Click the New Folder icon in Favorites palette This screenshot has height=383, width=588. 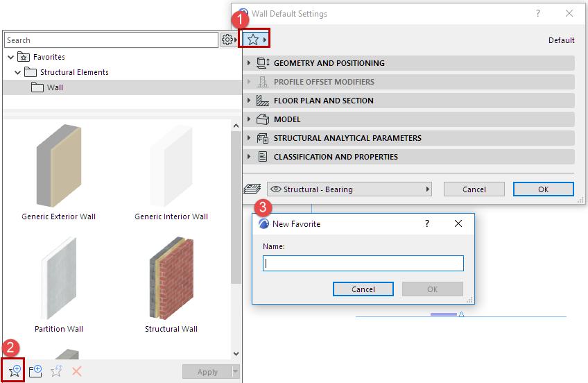pyautogui.click(x=35, y=371)
